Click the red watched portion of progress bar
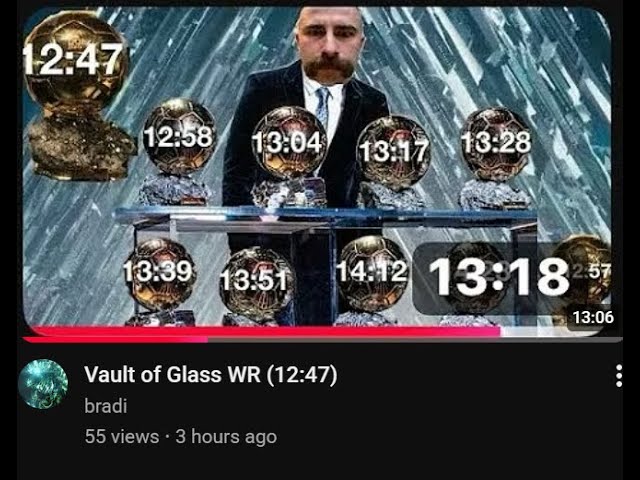The width and height of the screenshot is (640, 480). pyautogui.click(x=115, y=340)
